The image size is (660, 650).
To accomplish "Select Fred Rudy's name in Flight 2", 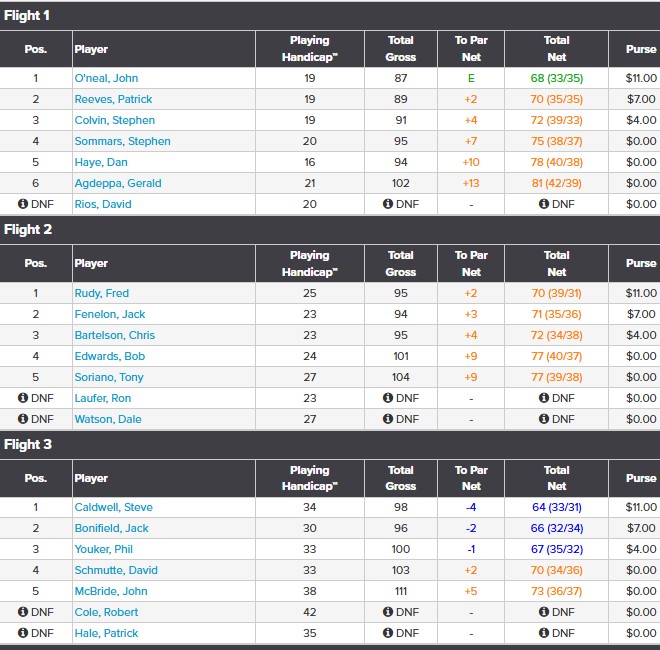I will pyautogui.click(x=101, y=293).
